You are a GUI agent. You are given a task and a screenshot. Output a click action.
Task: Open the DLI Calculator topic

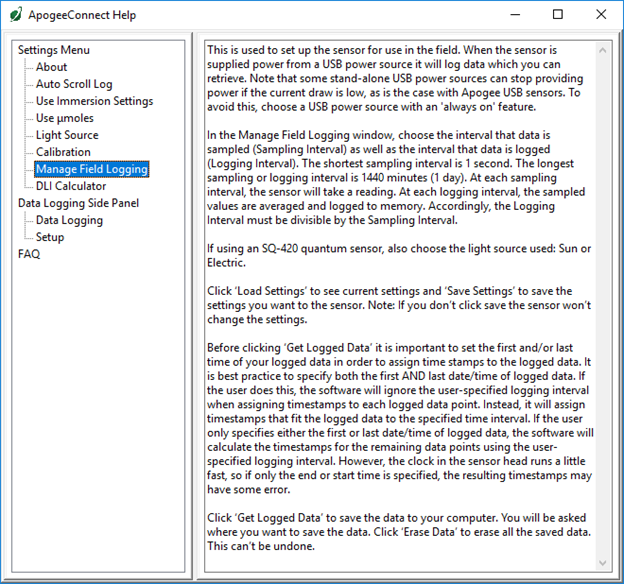click(70, 186)
